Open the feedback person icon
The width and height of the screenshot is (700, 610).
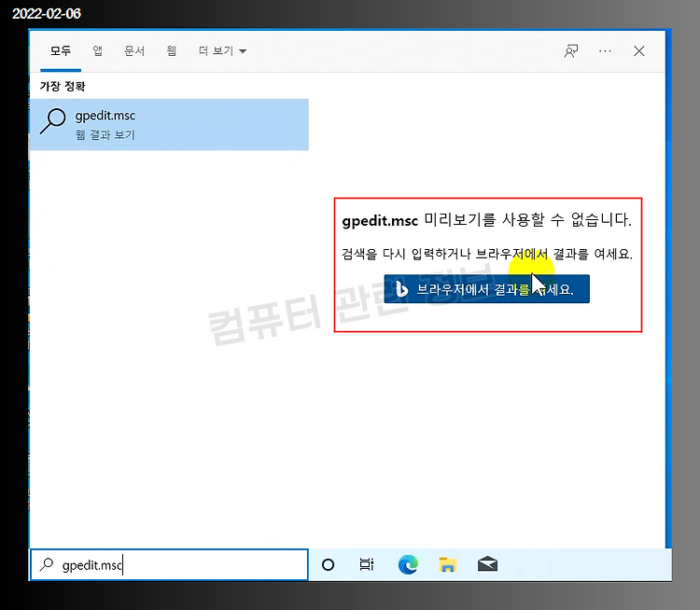tap(571, 51)
